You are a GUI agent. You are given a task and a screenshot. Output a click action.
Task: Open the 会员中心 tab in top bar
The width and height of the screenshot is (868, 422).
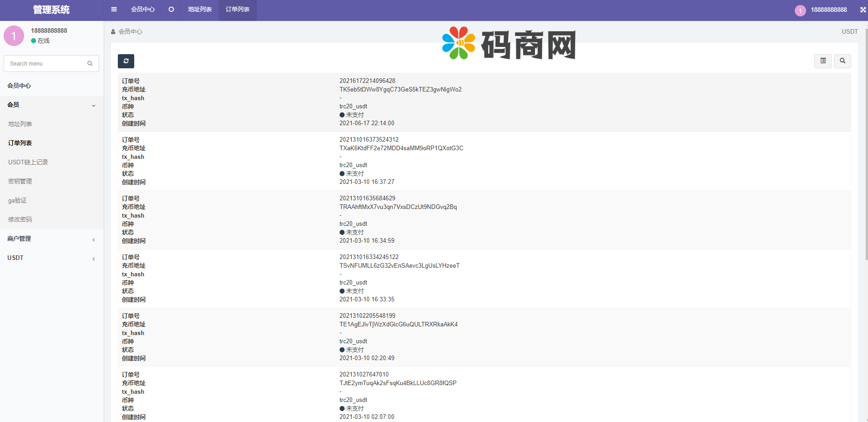(143, 10)
